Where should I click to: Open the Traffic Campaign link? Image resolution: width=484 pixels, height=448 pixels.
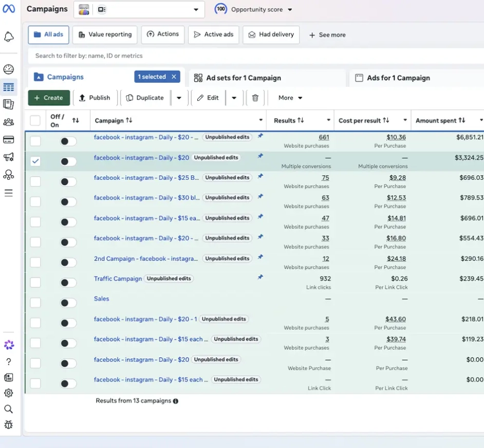[118, 278]
